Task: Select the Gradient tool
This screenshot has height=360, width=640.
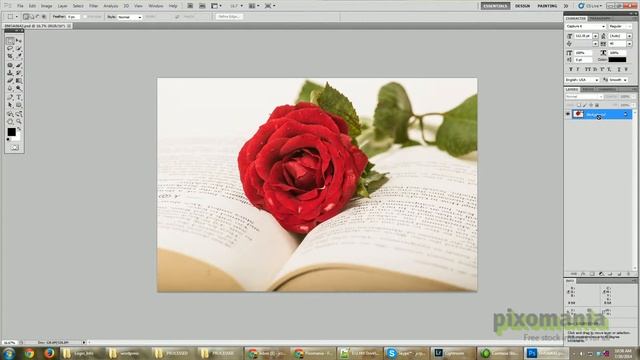Action: click(x=19, y=80)
